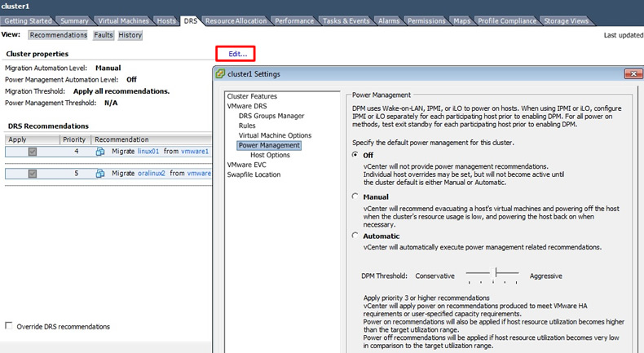Adjust the DPM Threshold slider

click(495, 276)
